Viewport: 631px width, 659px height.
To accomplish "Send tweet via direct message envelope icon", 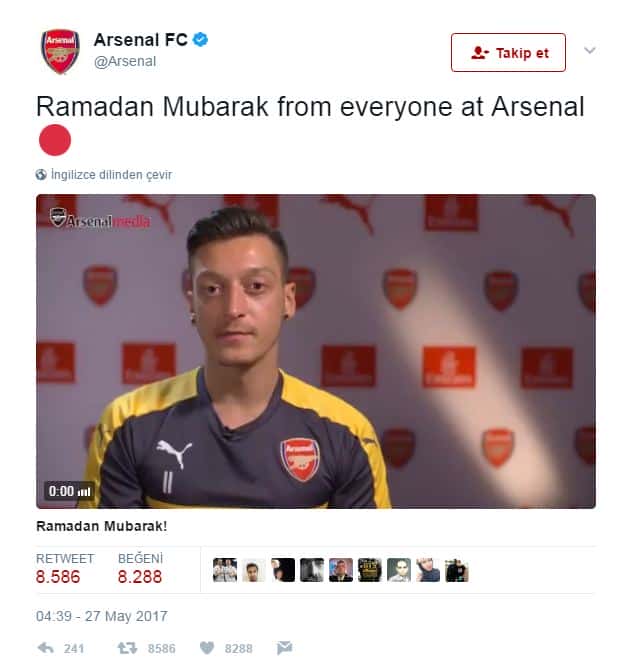I will coord(285,648).
